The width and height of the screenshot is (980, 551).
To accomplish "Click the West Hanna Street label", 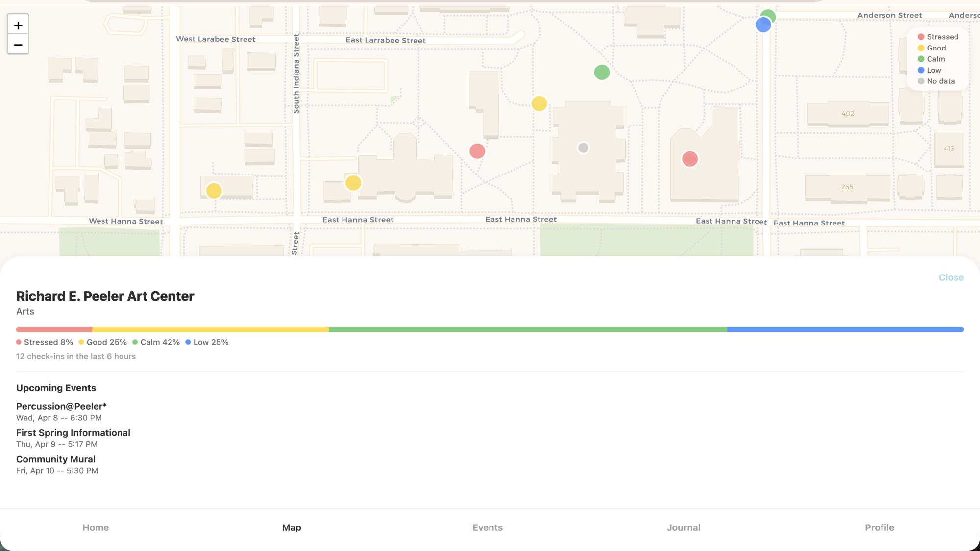I will (x=126, y=221).
